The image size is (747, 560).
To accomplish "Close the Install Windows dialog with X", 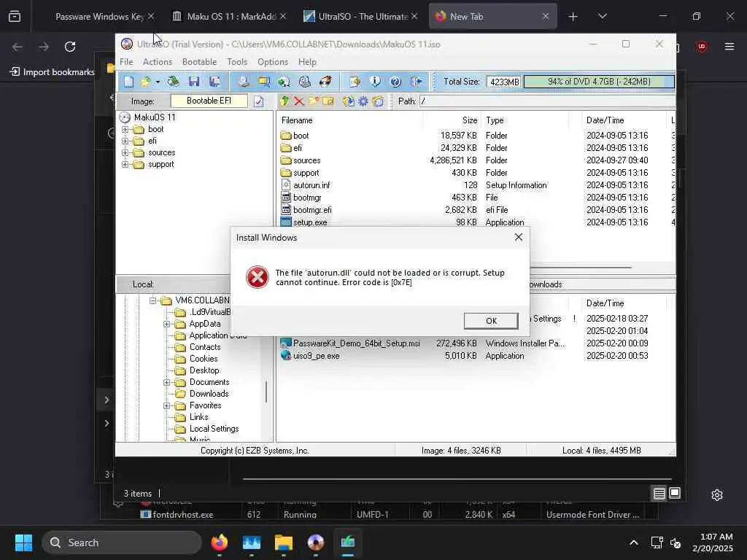I will [519, 237].
